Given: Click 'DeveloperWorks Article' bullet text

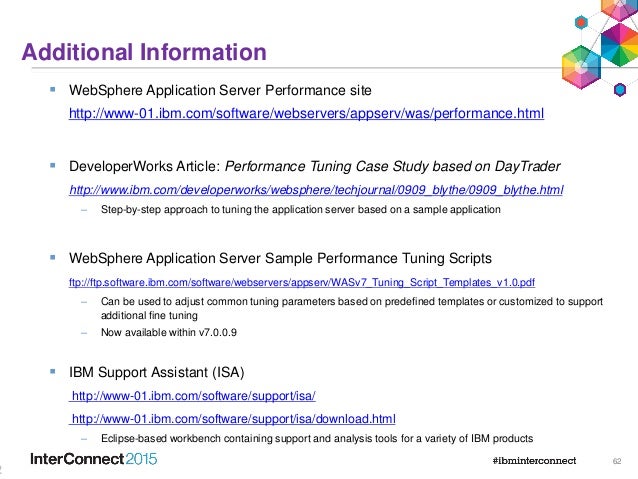Looking at the screenshot, I should coord(315,166).
